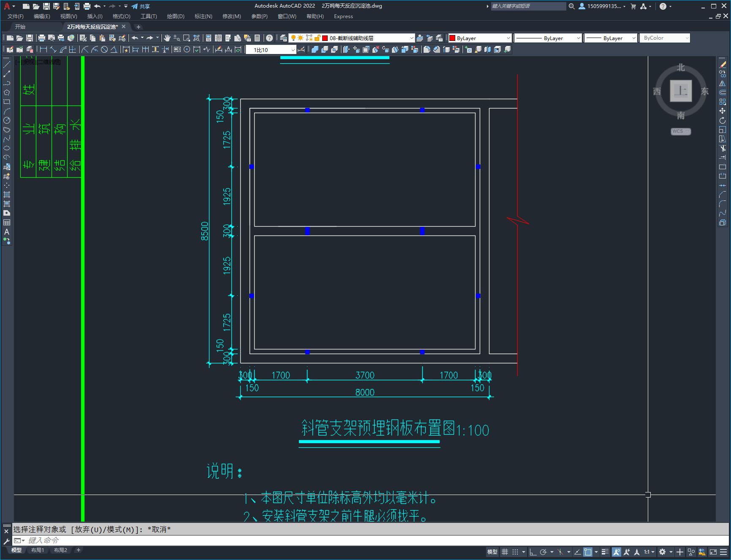The height and width of the screenshot is (560, 731).
Task: Select the Circle draw tool
Action: click(x=7, y=120)
